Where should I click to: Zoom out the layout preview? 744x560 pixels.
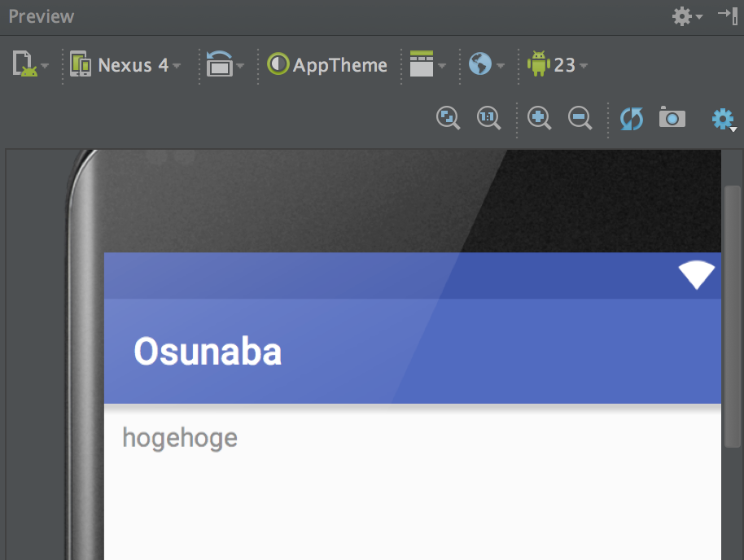point(580,118)
